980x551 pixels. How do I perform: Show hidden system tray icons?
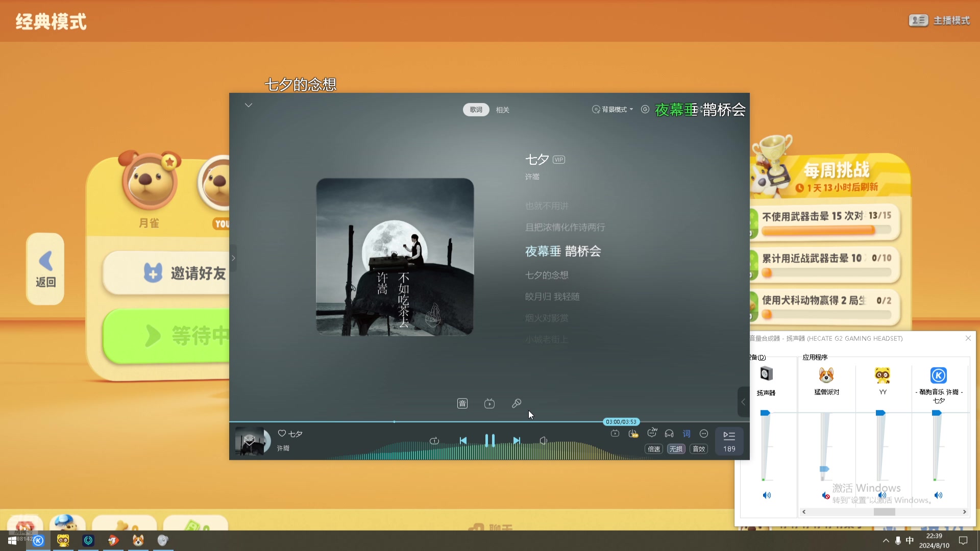886,541
